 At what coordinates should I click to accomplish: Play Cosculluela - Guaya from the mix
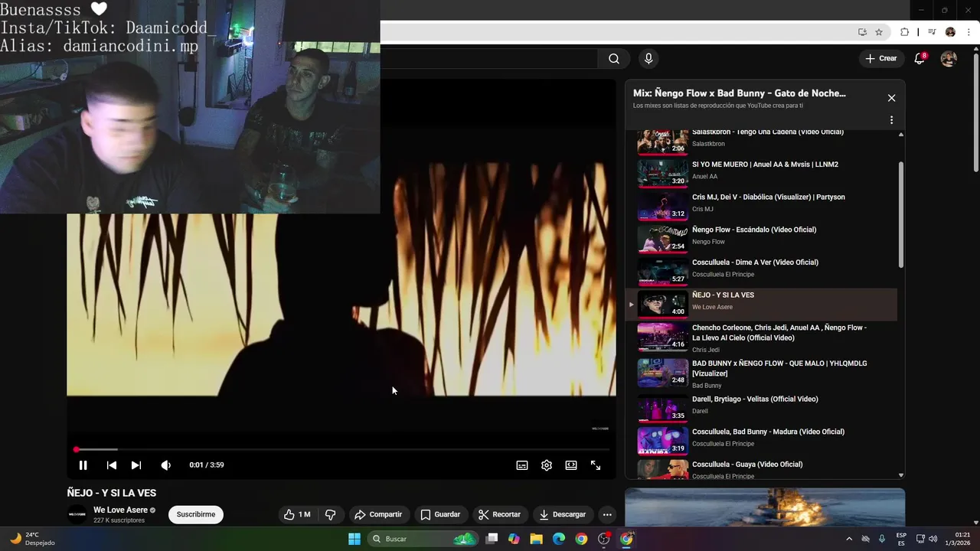[761, 468]
